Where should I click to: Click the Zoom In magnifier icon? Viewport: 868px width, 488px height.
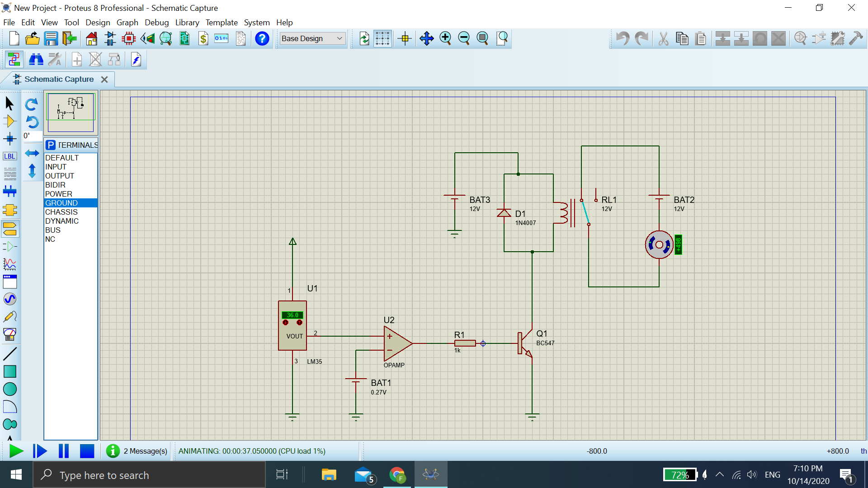click(x=445, y=38)
